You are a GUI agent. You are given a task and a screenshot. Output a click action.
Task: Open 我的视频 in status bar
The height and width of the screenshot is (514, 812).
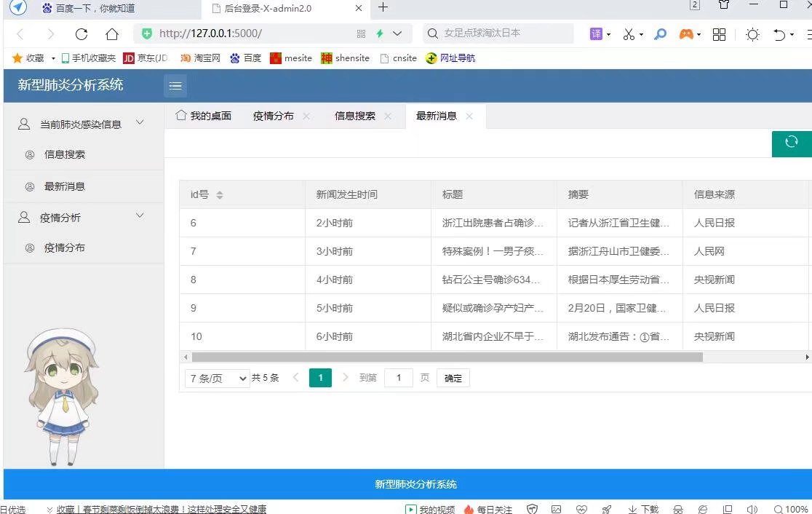click(430, 510)
